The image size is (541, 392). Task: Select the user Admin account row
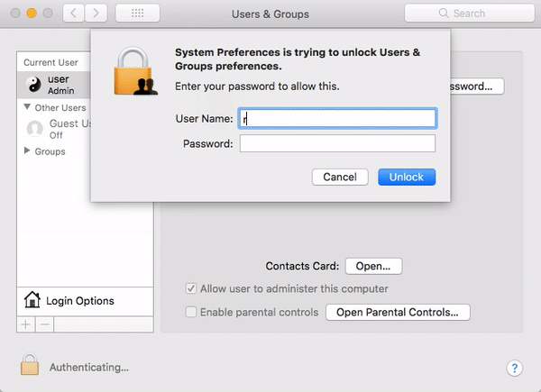pos(54,85)
